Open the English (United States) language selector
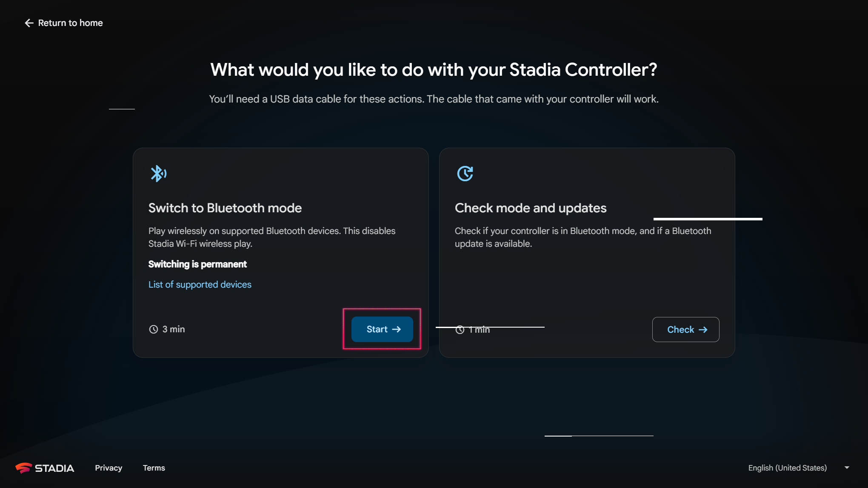 tap(787, 468)
